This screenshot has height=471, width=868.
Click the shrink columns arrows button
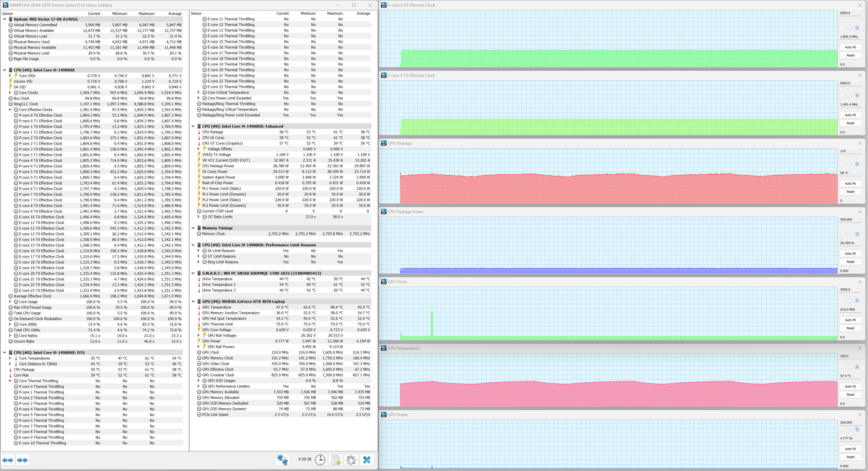tap(23, 460)
